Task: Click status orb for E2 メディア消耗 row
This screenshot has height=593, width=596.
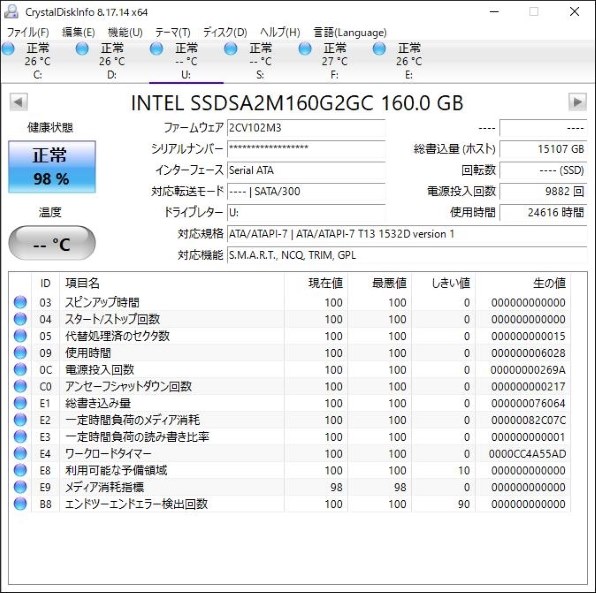Action: [20, 420]
